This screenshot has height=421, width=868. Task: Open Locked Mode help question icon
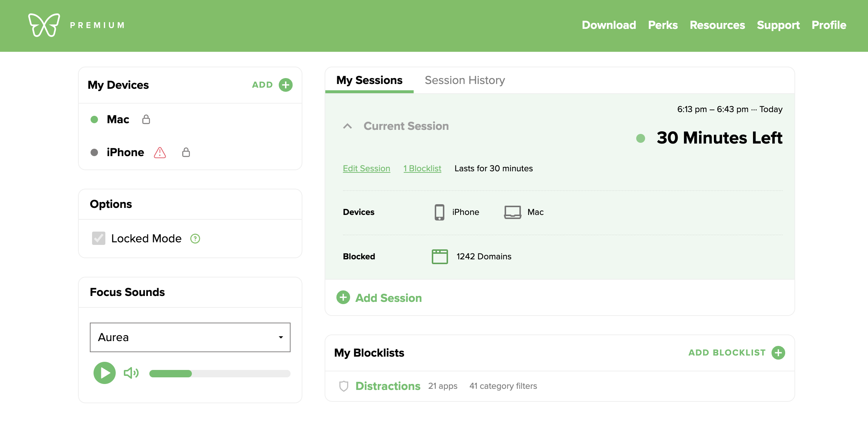195,239
